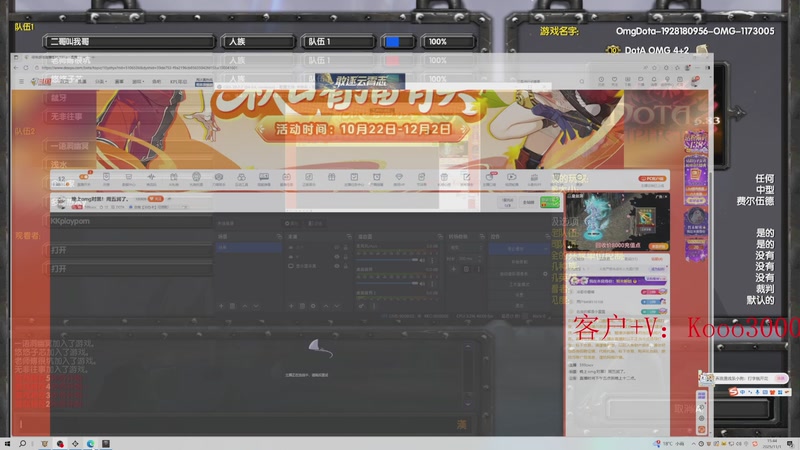Click the gift box icon in streamer toolbar
Viewport: 800px width, 450px height.
pos(331,177)
